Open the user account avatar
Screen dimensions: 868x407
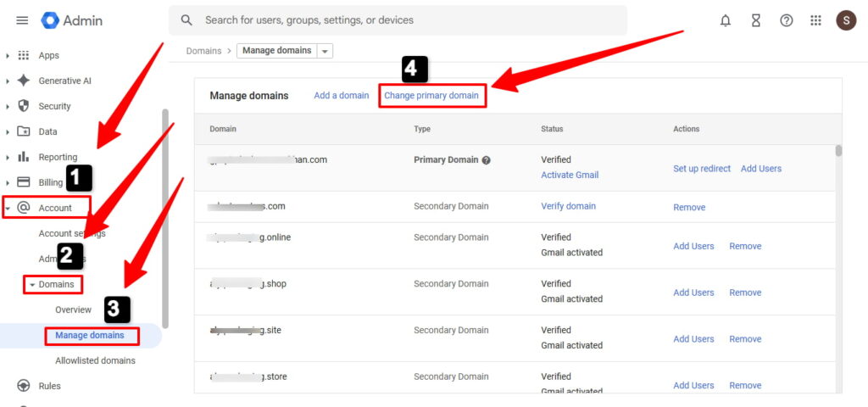pos(846,20)
